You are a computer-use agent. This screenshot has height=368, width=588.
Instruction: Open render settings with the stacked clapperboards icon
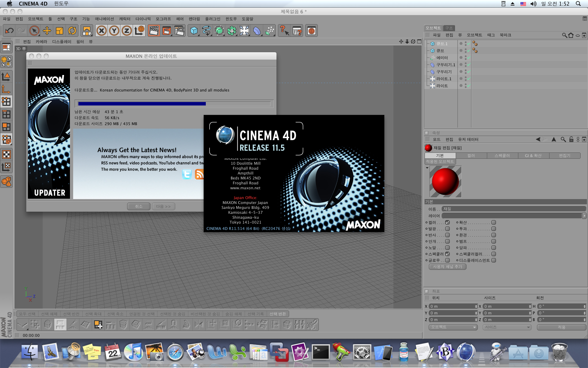click(x=179, y=31)
